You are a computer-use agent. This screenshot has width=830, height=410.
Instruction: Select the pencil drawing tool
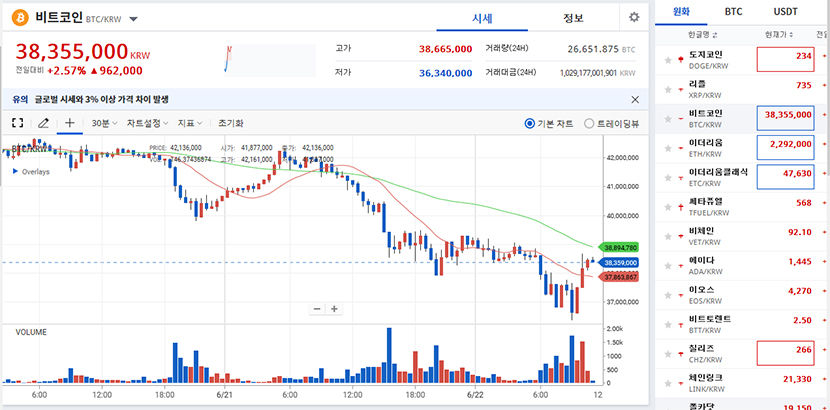point(43,123)
